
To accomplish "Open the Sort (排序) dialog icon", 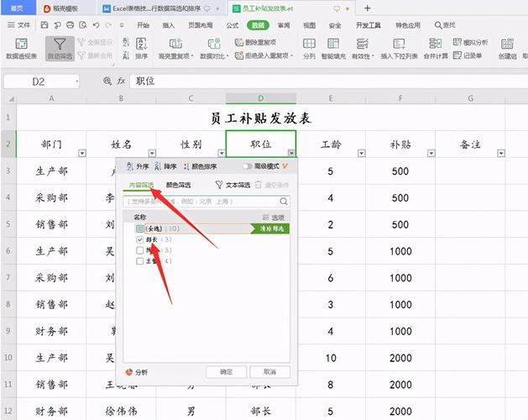I will tap(142, 49).
